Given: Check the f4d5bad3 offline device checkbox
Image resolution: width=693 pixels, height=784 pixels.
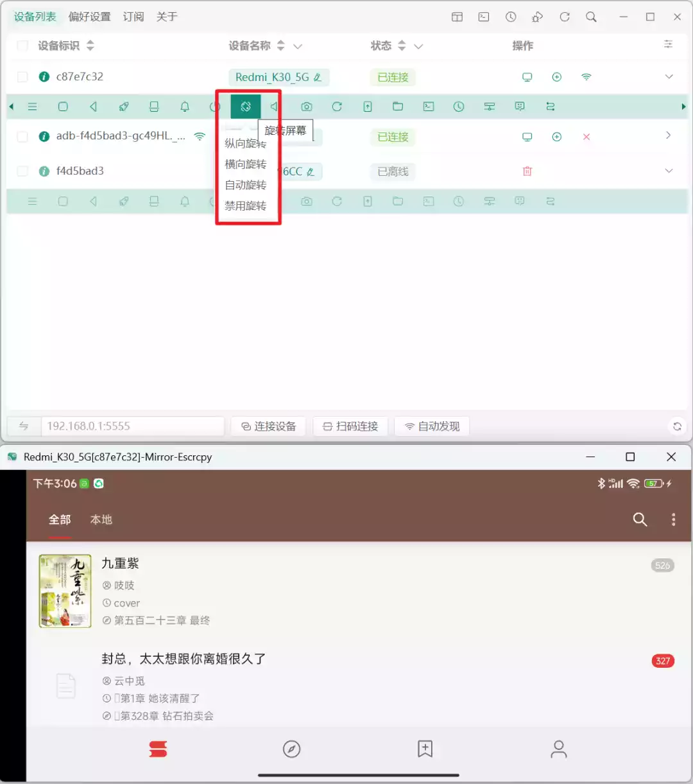Looking at the screenshot, I should click(22, 171).
